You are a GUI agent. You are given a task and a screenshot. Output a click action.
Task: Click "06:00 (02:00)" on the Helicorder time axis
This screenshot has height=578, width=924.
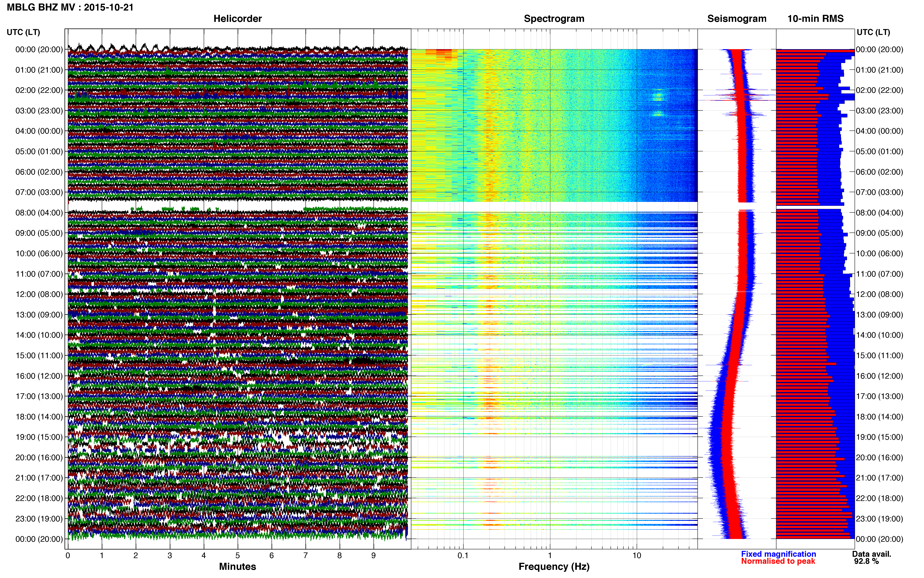(x=39, y=172)
